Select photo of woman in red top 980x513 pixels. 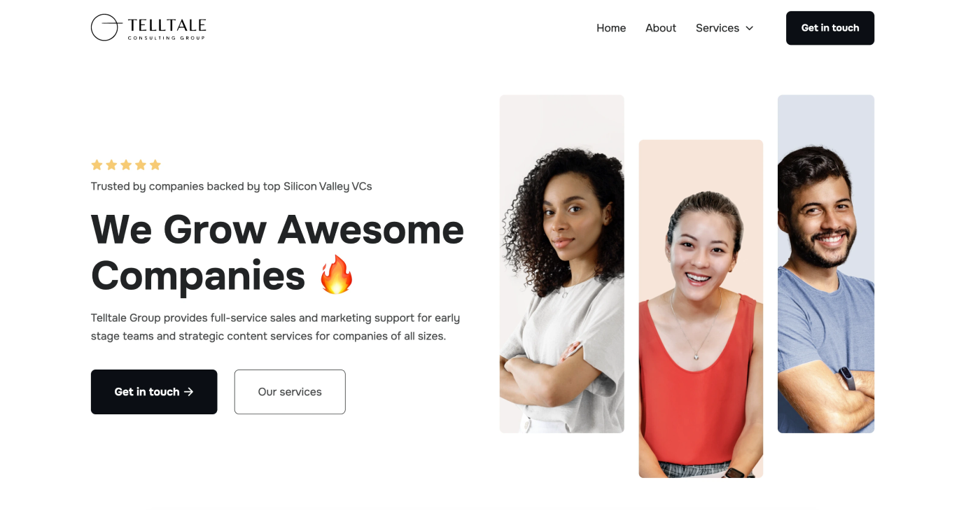[701, 309]
